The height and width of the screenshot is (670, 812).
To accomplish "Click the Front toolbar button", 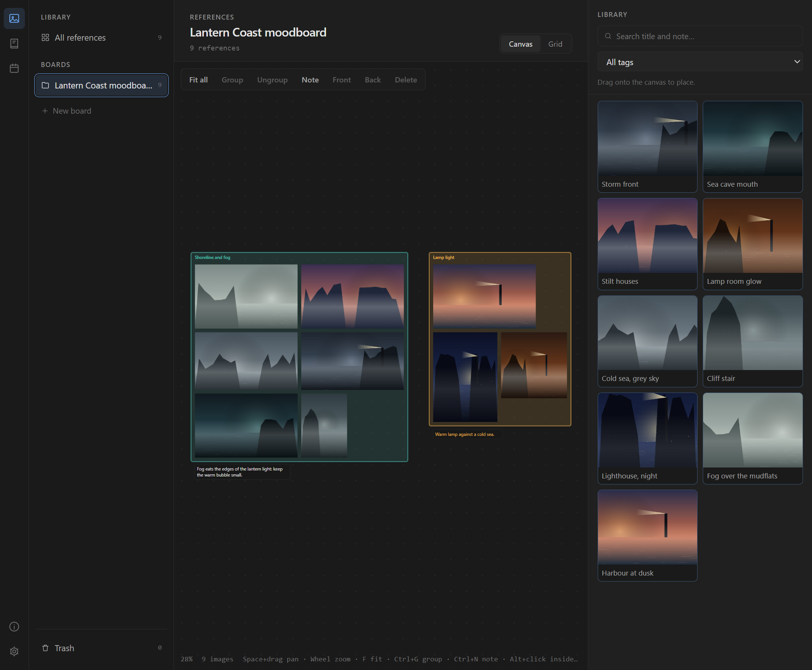I will coord(342,79).
